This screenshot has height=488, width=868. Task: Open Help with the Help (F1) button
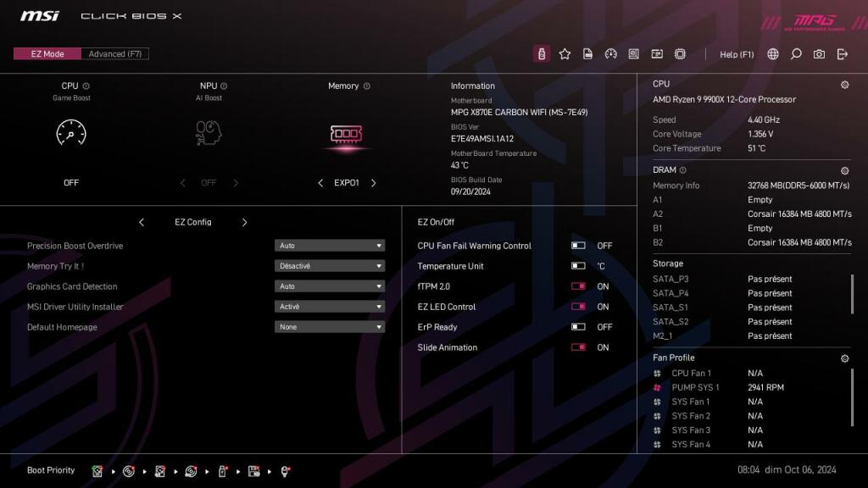coord(737,53)
